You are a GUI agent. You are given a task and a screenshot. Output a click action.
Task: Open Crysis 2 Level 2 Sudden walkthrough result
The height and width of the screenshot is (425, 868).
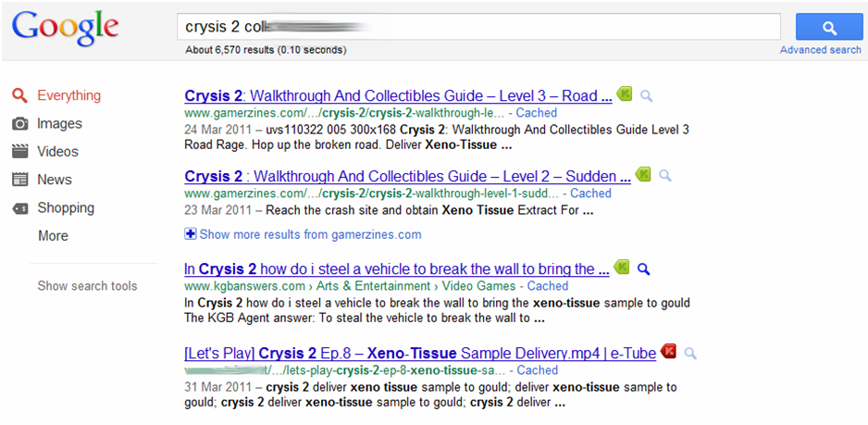pos(407,176)
